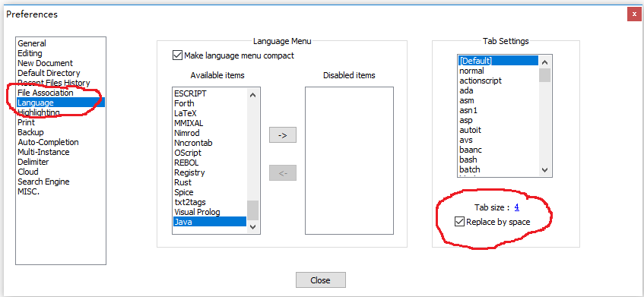Image resolution: width=644 pixels, height=297 pixels.
Task: Select asn1 in Tab Settings list
Action: pos(498,110)
